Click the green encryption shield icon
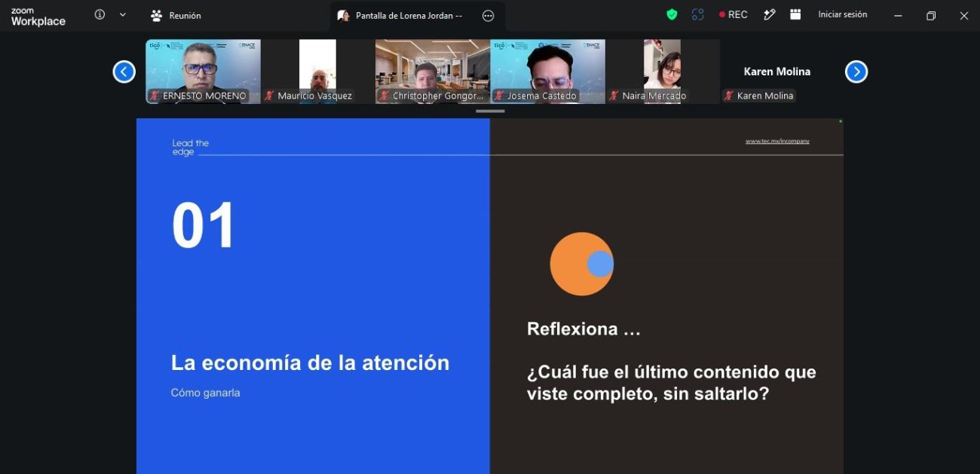This screenshot has width=980, height=474. (672, 14)
